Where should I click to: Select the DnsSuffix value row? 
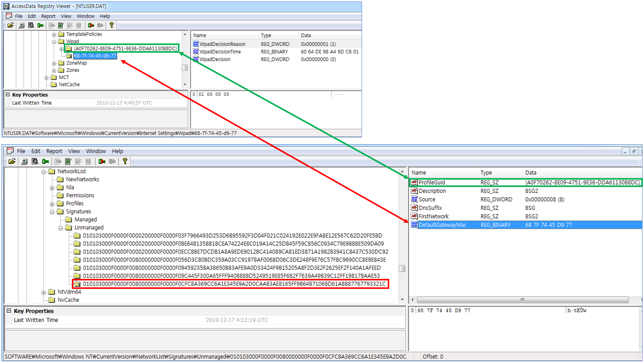(x=526, y=208)
